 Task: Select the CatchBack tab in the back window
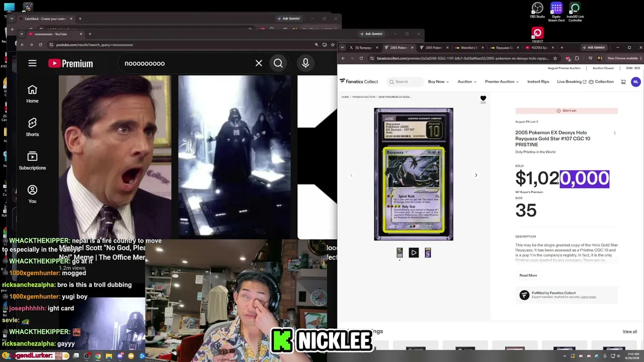click(45, 19)
